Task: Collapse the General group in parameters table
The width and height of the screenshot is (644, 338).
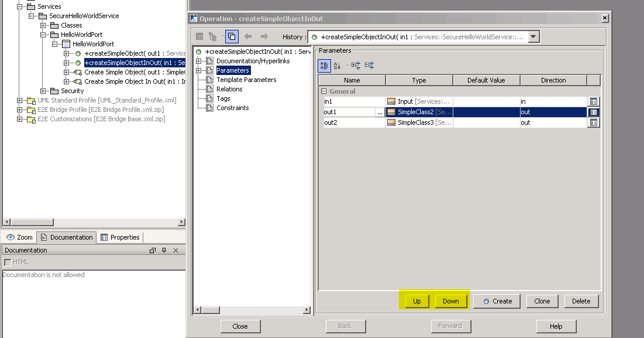Action: click(323, 91)
